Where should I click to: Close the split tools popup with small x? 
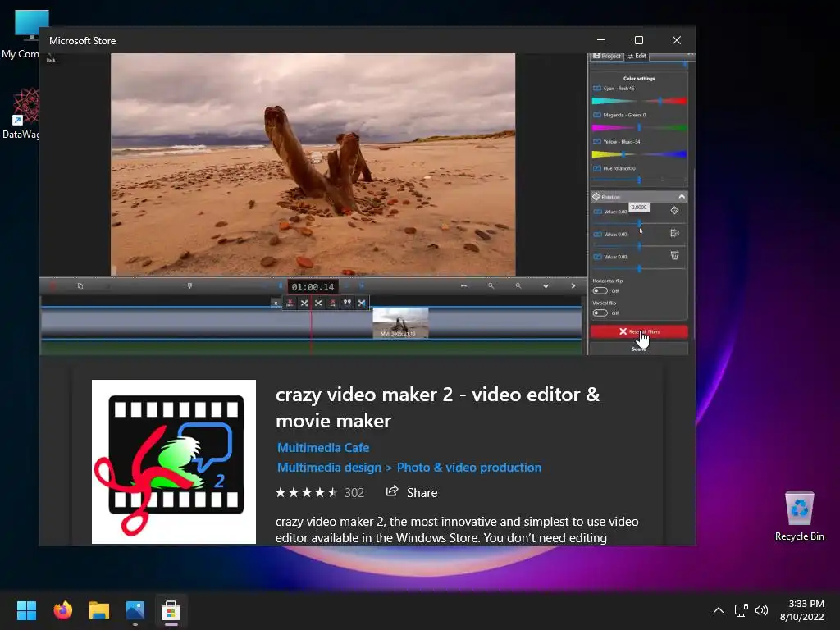tap(276, 304)
